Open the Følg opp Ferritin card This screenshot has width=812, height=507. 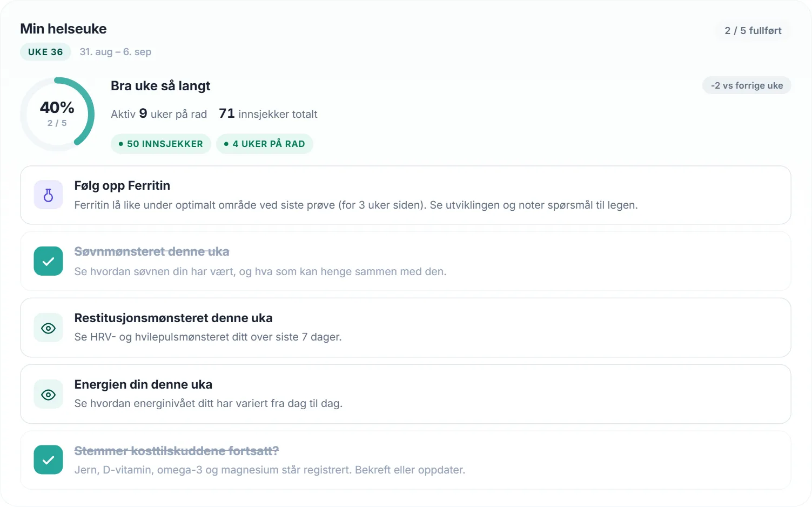coord(406,195)
